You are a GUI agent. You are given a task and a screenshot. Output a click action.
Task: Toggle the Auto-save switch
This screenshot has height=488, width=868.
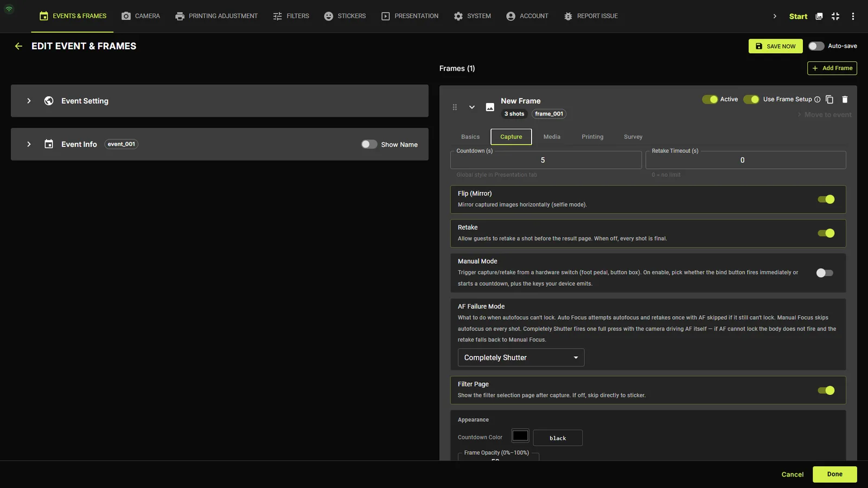pos(816,46)
